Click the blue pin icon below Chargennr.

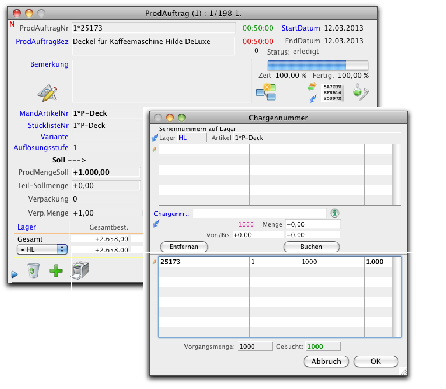pos(155,224)
